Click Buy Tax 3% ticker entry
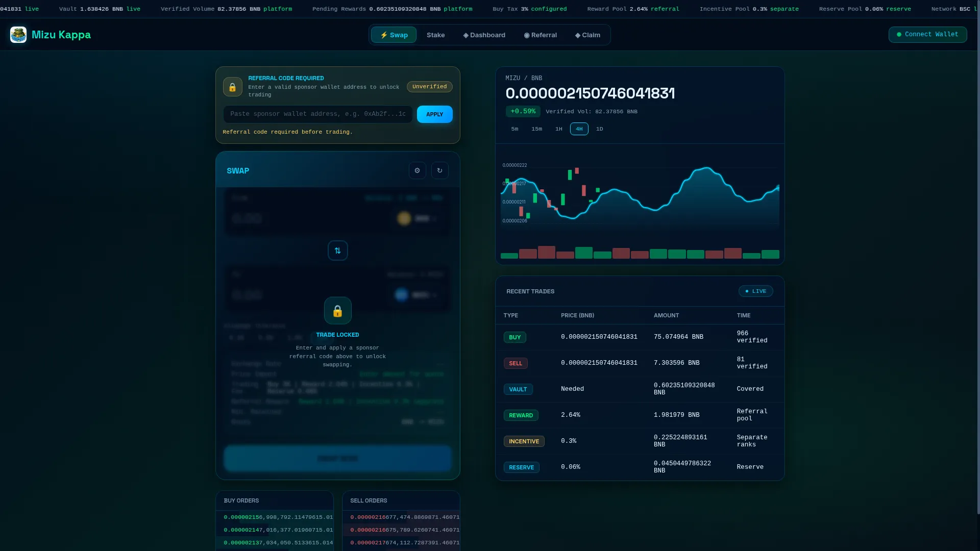 coord(530,9)
